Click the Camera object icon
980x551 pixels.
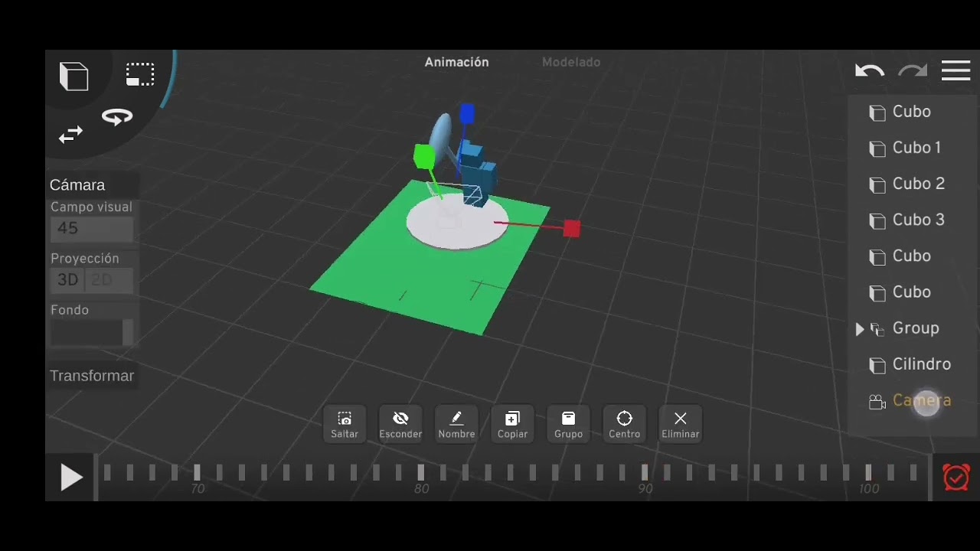(x=877, y=402)
